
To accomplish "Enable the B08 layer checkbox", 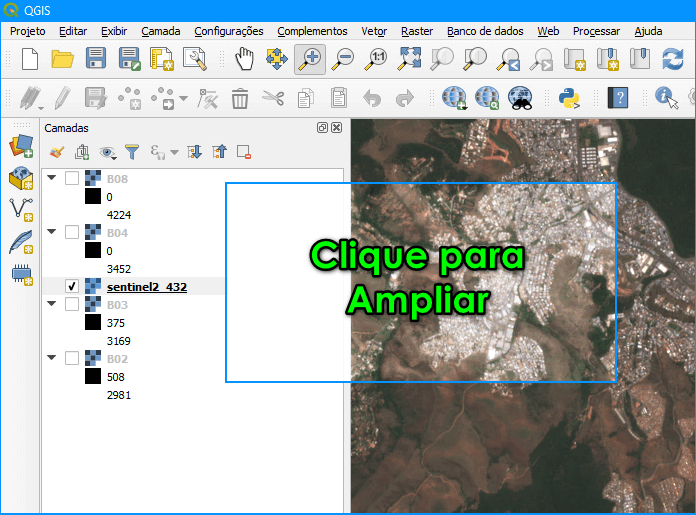I will pyautogui.click(x=72, y=178).
